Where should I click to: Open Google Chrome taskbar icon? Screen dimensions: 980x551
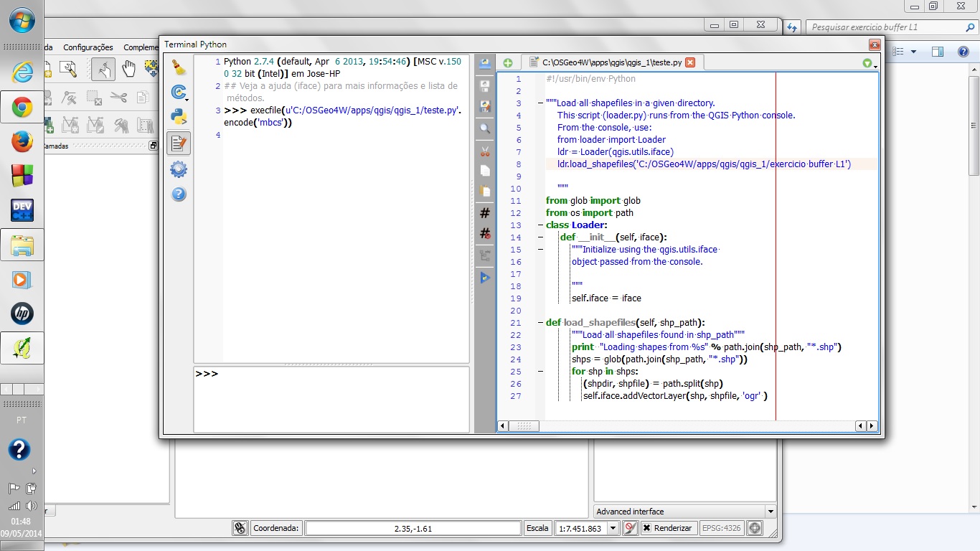(x=22, y=108)
